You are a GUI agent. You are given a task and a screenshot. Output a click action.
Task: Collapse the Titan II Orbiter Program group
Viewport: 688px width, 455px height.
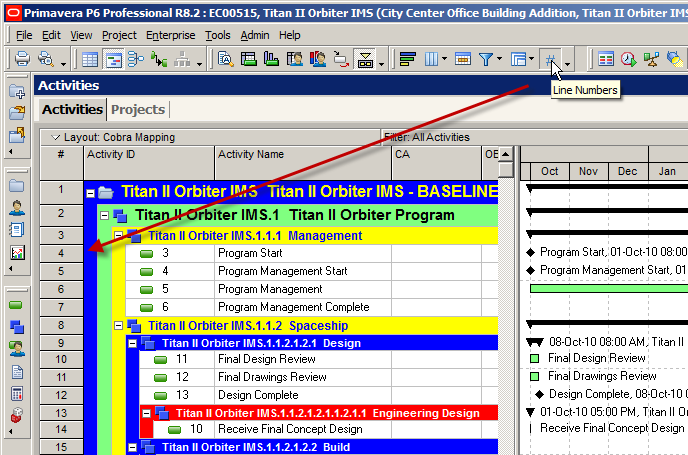pyautogui.click(x=104, y=215)
